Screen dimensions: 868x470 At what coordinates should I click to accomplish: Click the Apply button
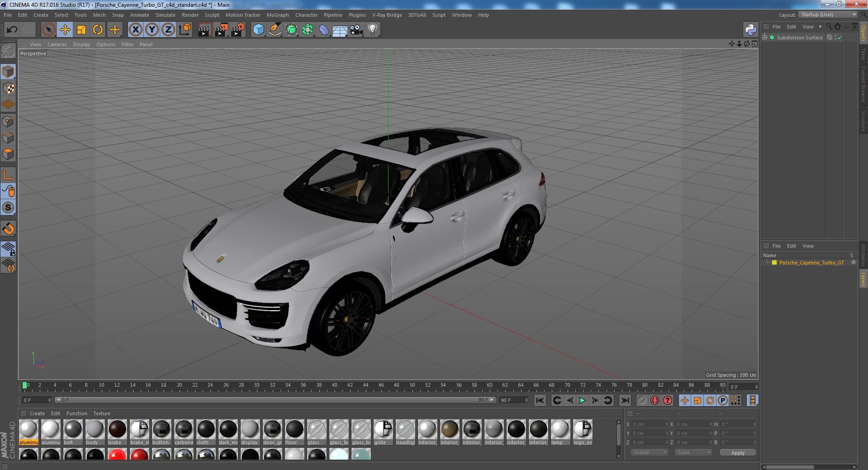click(x=738, y=453)
